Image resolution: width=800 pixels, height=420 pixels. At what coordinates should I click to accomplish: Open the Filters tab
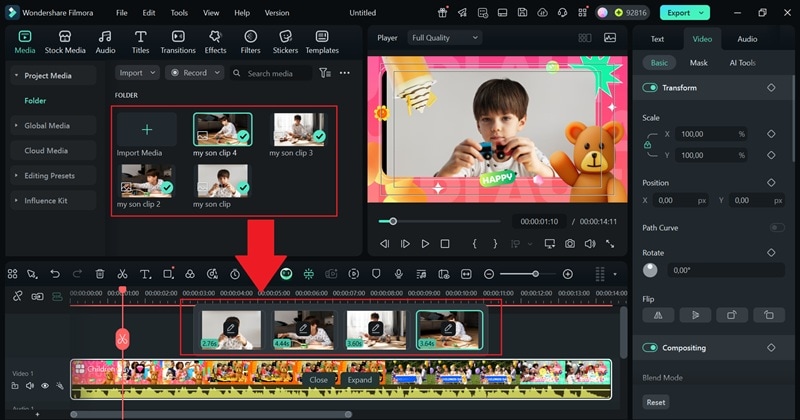click(x=250, y=42)
